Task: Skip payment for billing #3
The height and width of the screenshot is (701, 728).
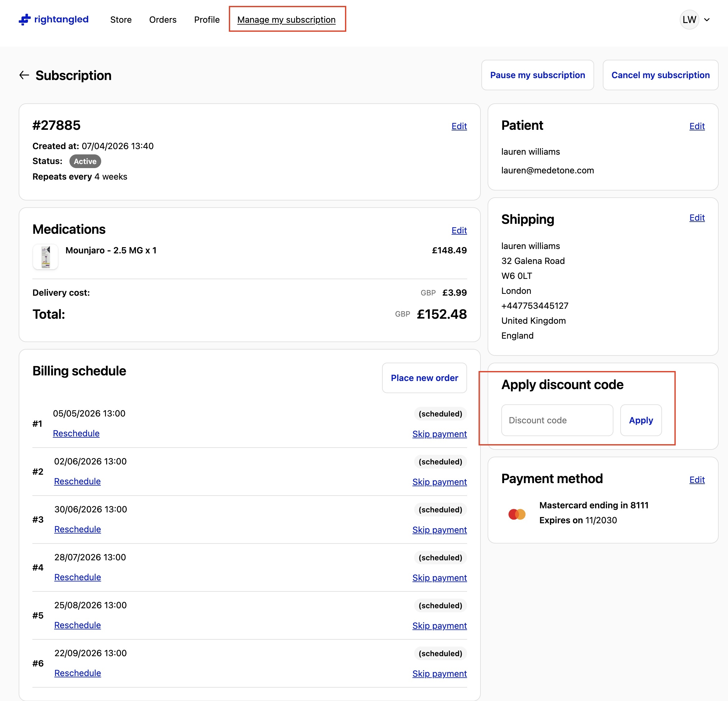Action: [439, 530]
